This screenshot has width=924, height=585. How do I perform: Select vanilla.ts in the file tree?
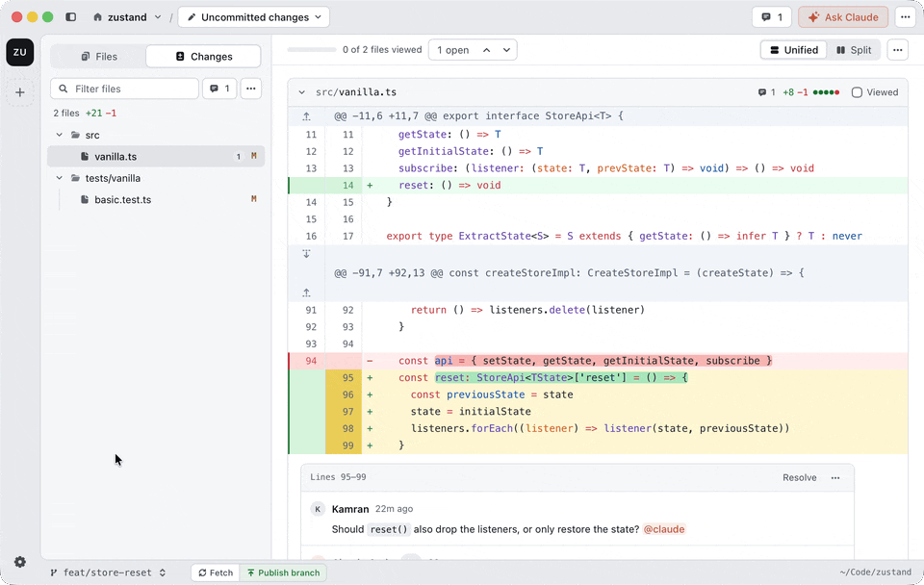tap(156, 157)
